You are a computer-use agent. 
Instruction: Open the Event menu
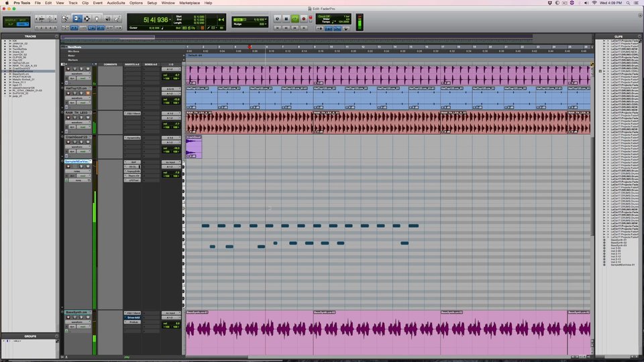pos(98,3)
